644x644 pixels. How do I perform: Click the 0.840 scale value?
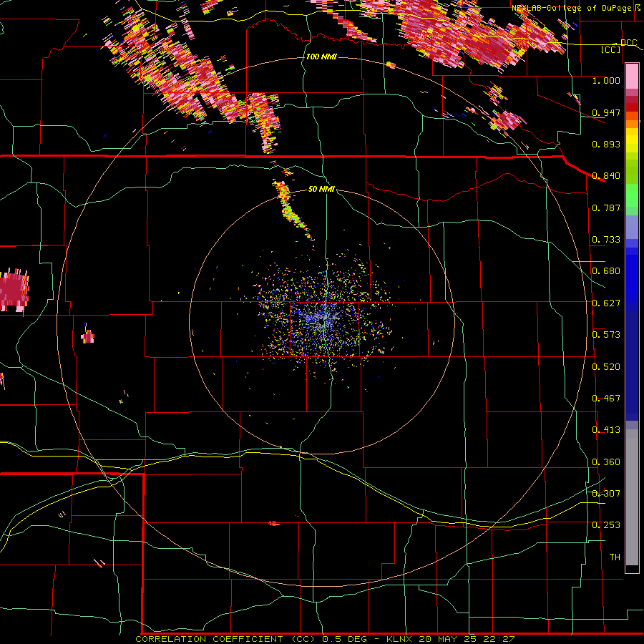coord(606,176)
